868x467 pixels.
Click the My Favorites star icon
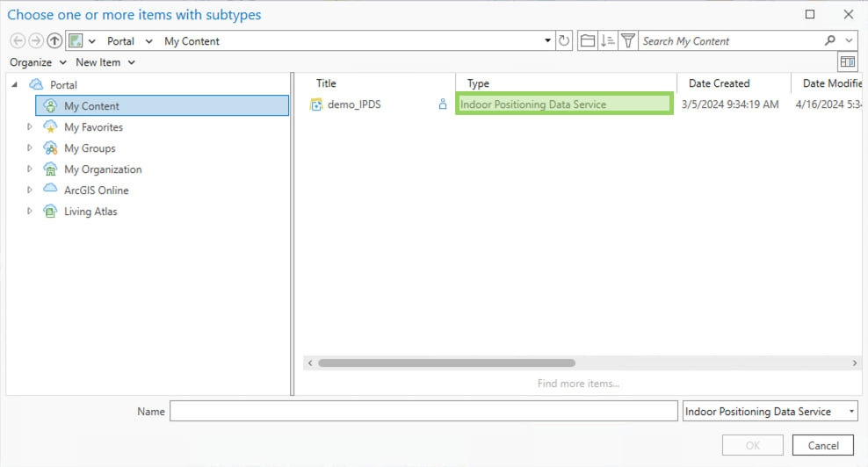50,126
